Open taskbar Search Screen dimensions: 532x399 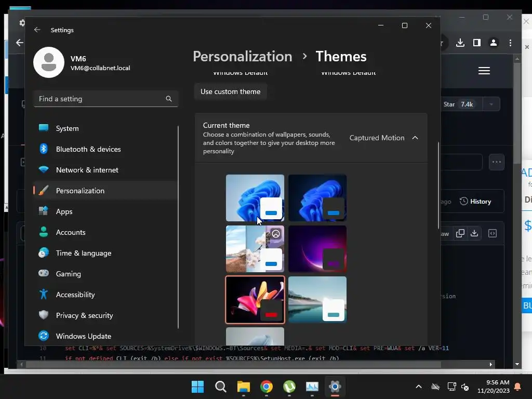tap(220, 387)
